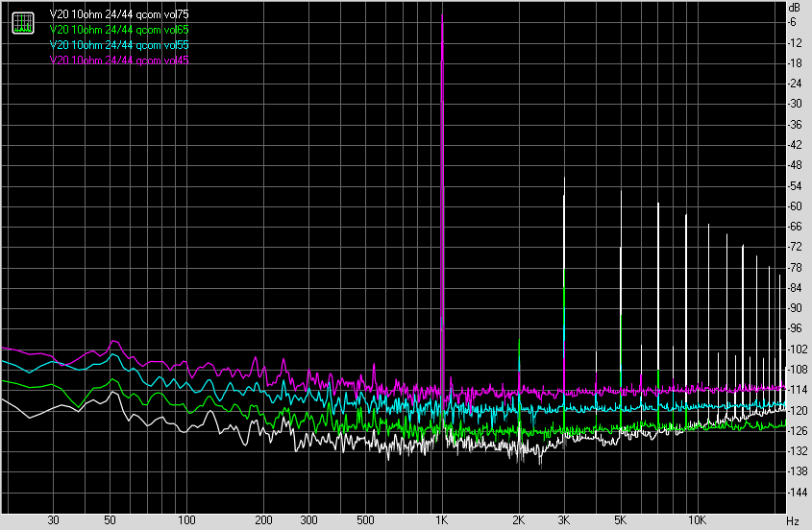The image size is (812, 530).
Task: Click the '2K' frequency axis label
Action: (x=518, y=520)
